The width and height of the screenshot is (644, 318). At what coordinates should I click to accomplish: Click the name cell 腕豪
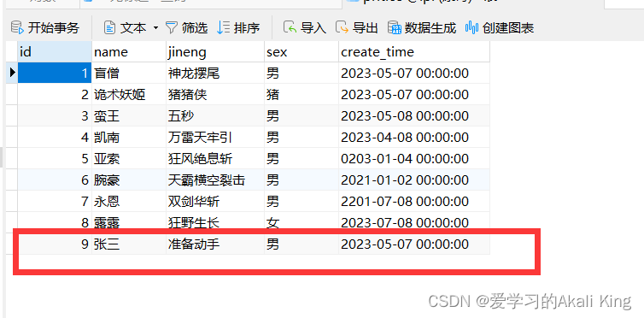tap(129, 180)
